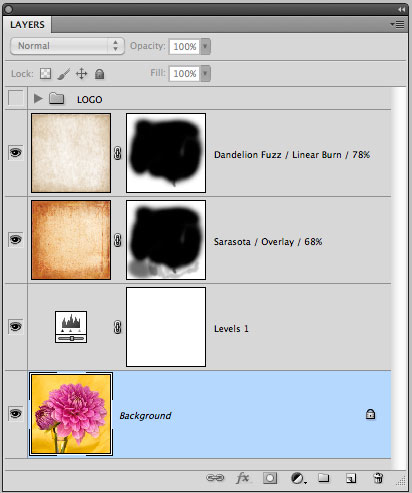Viewport: 412px width, 493px height.
Task: Click the Background layer lock icon
Action: tap(370, 414)
